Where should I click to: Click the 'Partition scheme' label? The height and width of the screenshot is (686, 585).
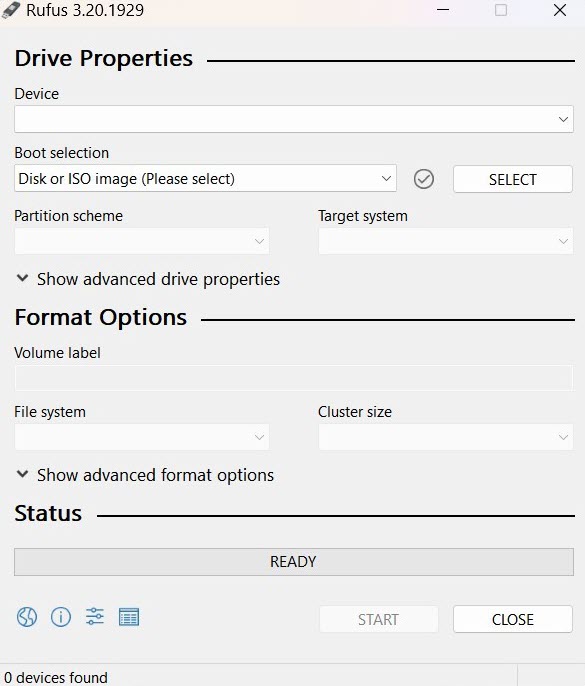pyautogui.click(x=69, y=216)
